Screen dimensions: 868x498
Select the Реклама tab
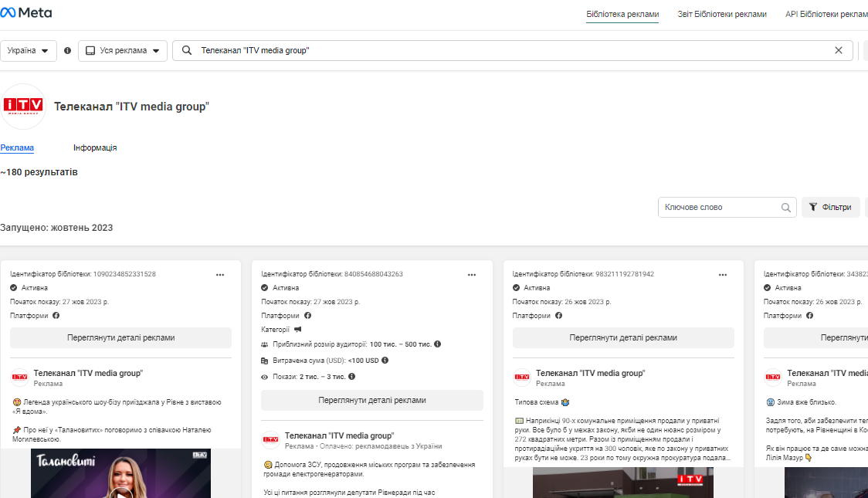click(17, 147)
